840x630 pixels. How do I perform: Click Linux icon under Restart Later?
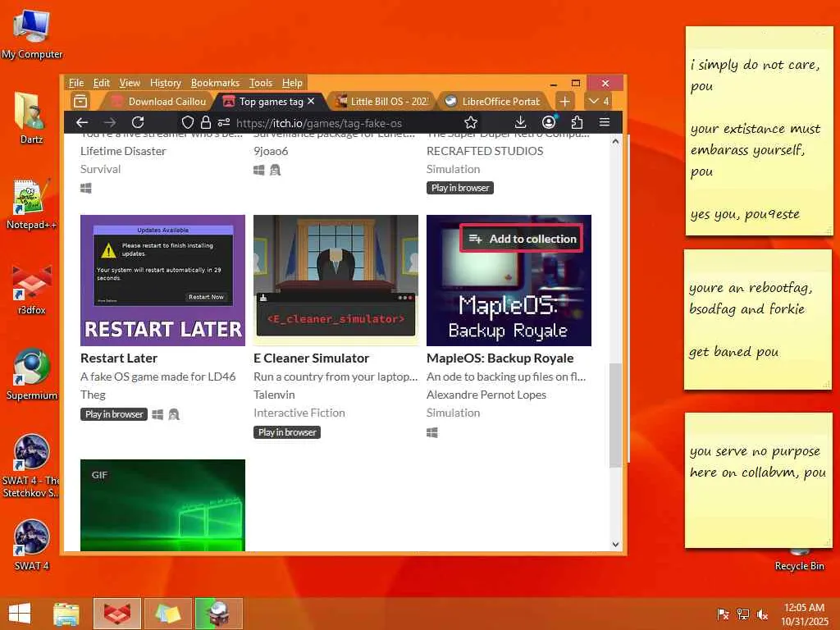pyautogui.click(x=174, y=414)
